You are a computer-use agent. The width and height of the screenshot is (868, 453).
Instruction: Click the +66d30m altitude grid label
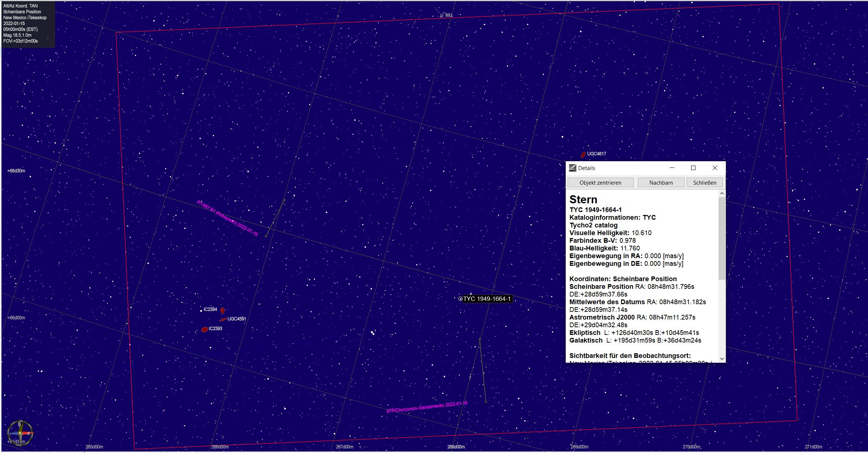pos(16,171)
